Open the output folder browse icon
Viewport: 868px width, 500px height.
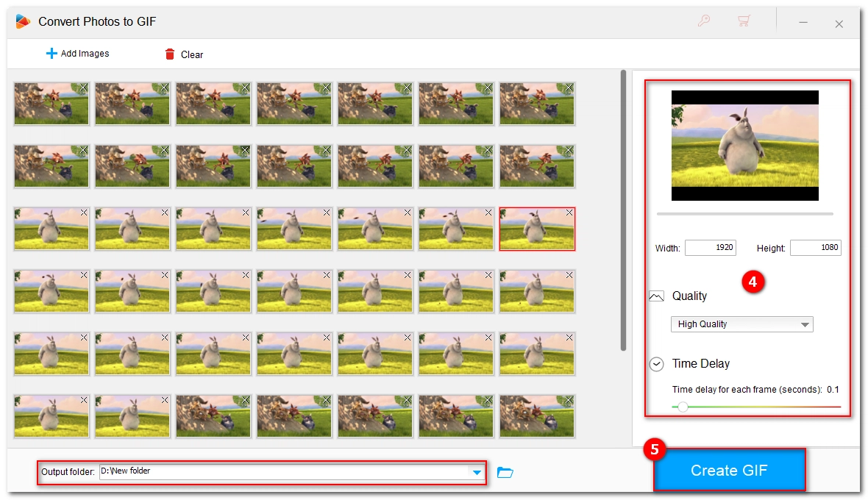point(505,472)
